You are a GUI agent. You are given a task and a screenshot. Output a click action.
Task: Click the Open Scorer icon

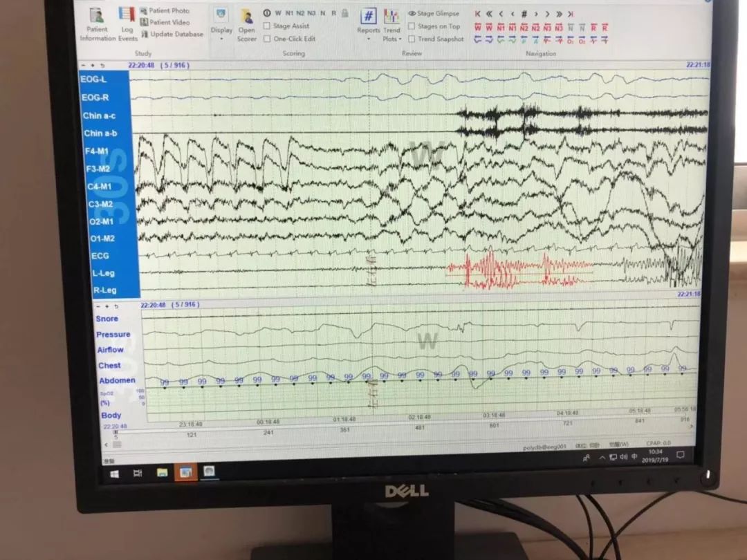tap(247, 22)
